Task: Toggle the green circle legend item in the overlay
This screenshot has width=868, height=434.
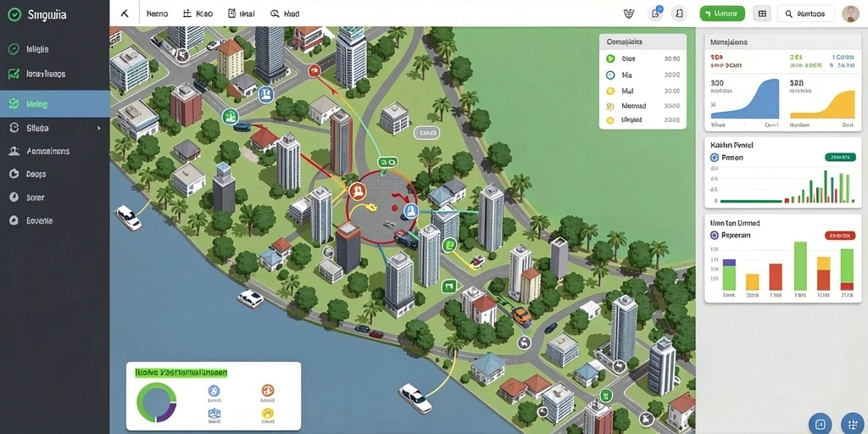Action: click(x=610, y=58)
